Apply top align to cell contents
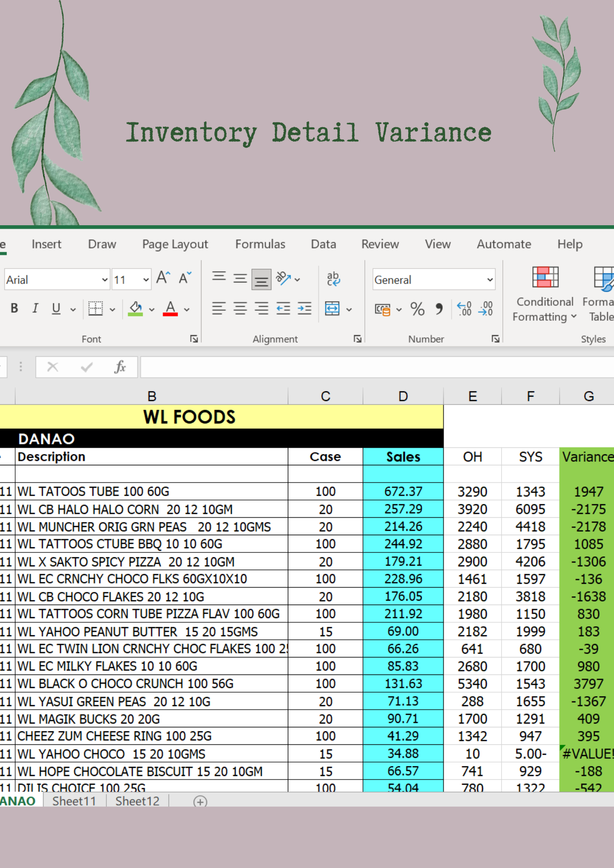This screenshot has height=868, width=614. coord(219,278)
